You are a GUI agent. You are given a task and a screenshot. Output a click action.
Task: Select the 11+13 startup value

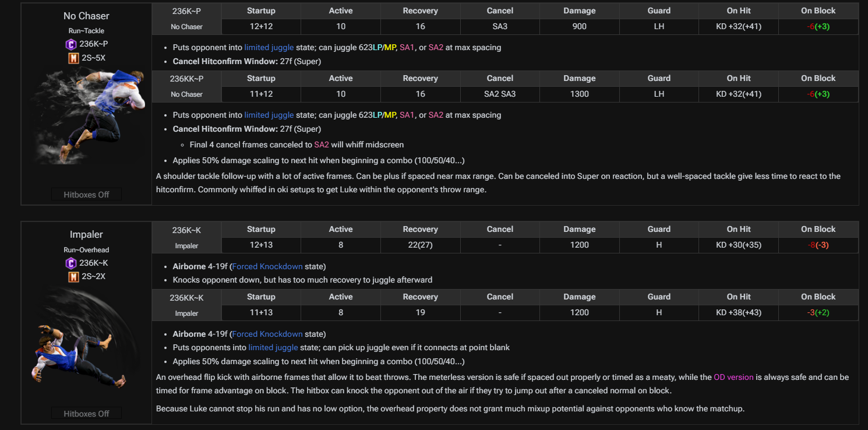[261, 313]
